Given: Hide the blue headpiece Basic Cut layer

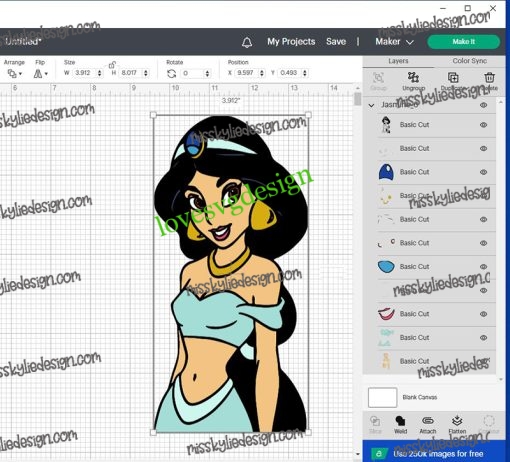Looking at the screenshot, I should [x=483, y=172].
